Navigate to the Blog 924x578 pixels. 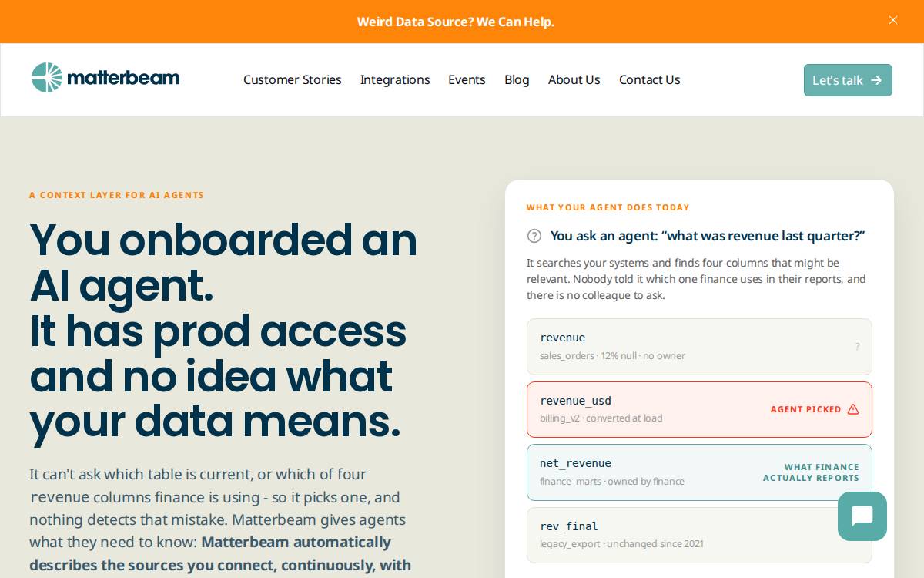tap(517, 79)
